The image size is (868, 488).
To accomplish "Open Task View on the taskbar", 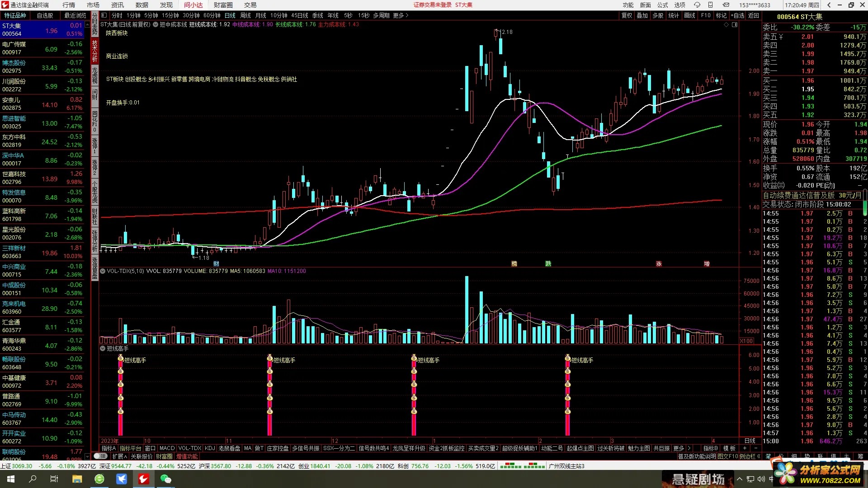I will coord(54,479).
